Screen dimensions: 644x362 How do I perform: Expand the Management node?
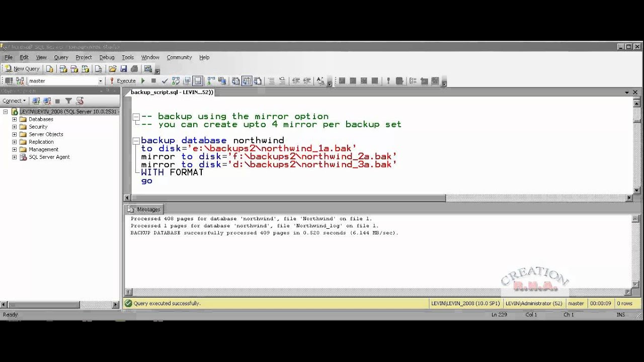tap(15, 149)
